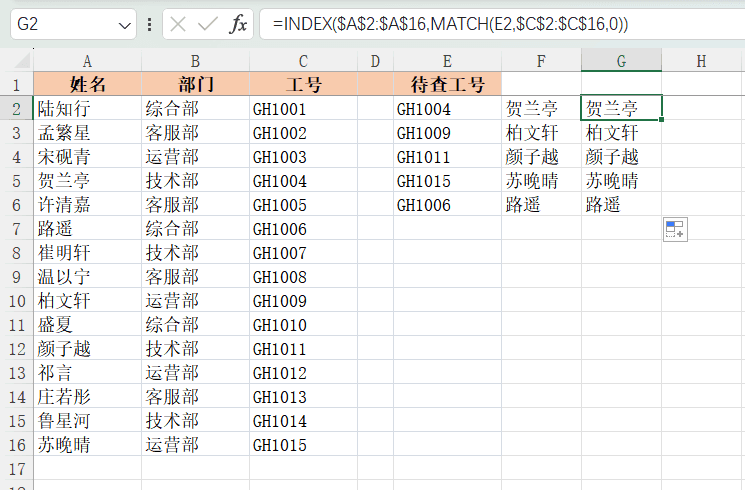Screen dimensions: 745x490
Task: Select cell GH1001
Action: 303,108
